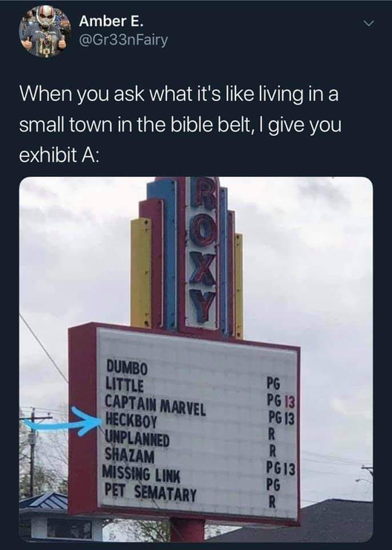
Task: Click the R rating beside PET SEMATARY
Action: [x=272, y=502]
